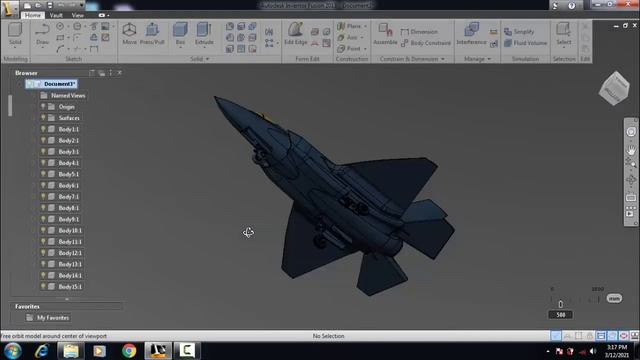The height and width of the screenshot is (360, 640).
Task: Click the browser panel vertical scrollbar
Action: point(10,105)
